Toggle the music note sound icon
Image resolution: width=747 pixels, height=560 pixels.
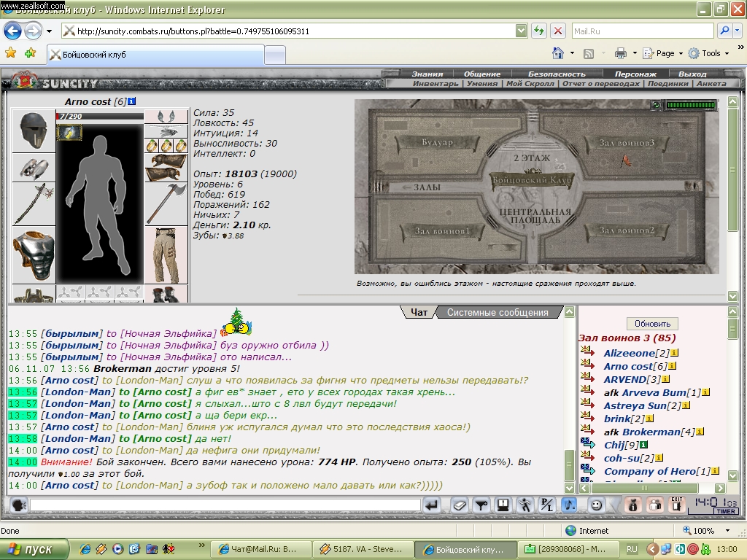click(569, 505)
